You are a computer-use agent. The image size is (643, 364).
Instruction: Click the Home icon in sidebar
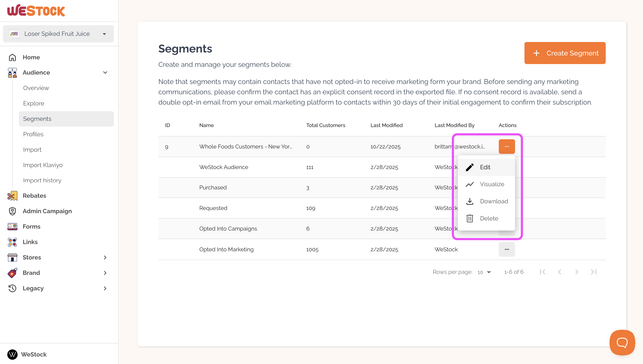12,57
